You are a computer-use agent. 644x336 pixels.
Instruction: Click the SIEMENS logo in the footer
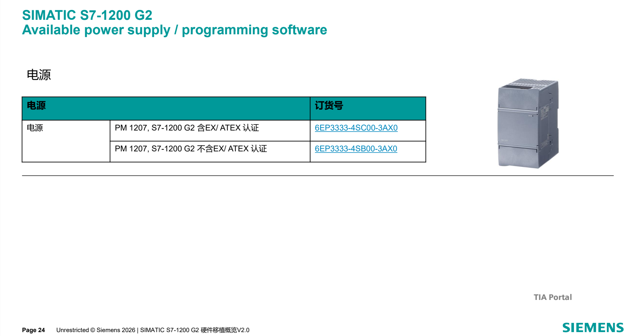pyautogui.click(x=593, y=328)
